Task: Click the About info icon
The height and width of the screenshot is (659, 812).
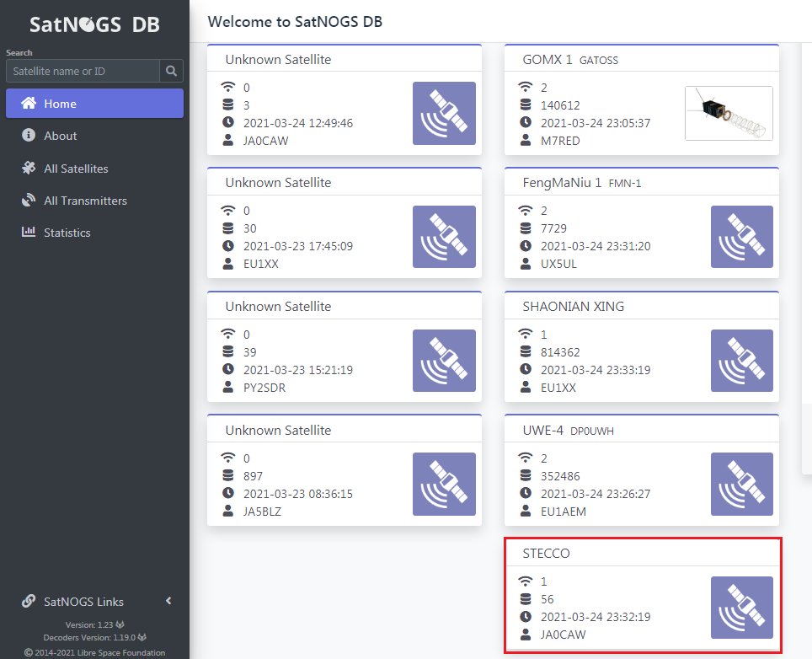Action: 29,135
